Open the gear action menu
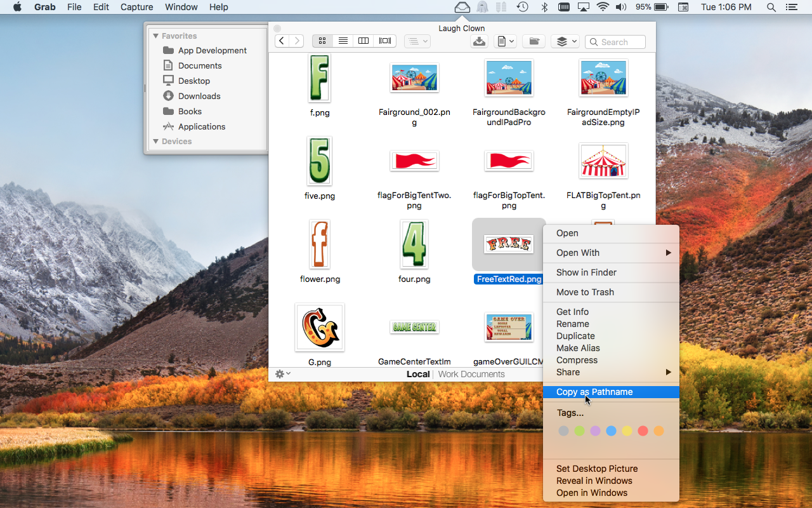This screenshot has height=508, width=812. [x=283, y=374]
